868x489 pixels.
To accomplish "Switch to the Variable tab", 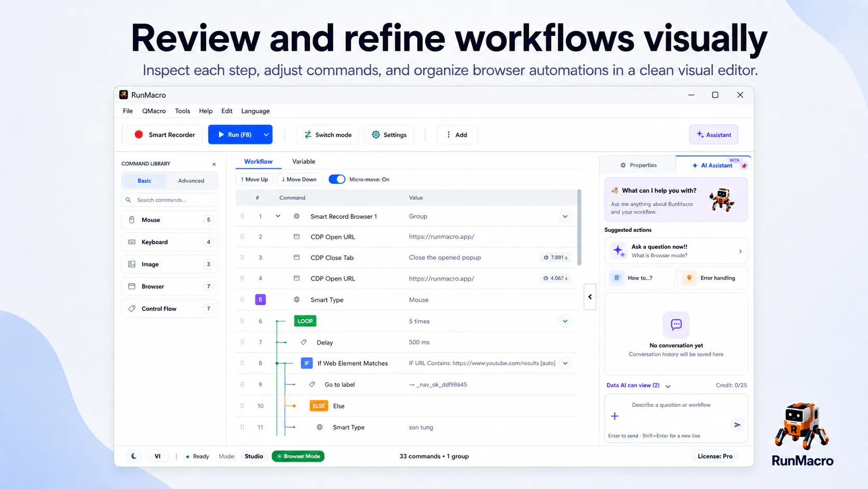I will (x=304, y=162).
